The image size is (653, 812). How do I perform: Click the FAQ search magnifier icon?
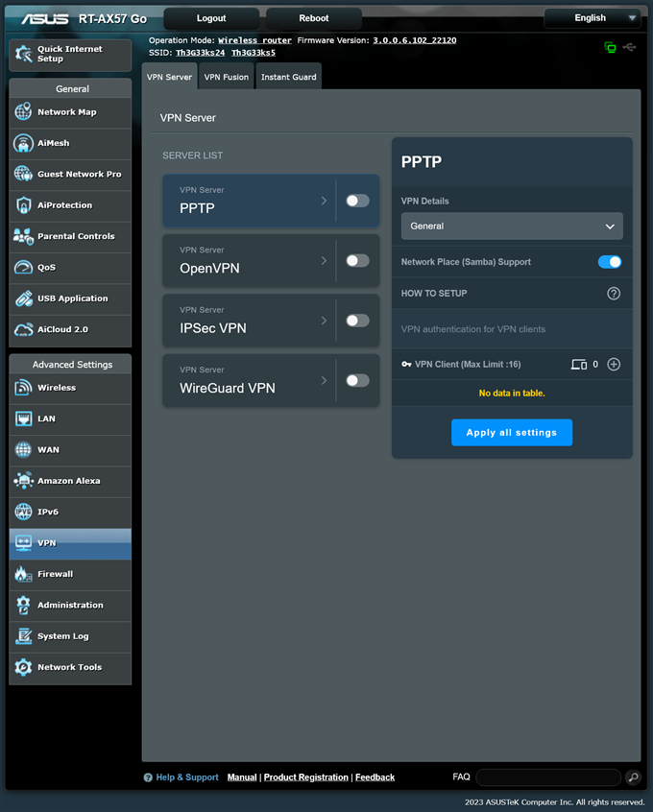pyautogui.click(x=633, y=777)
